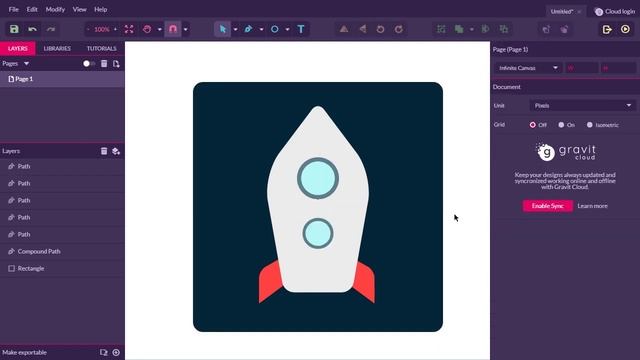This screenshot has height=360, width=640.
Task: Open the Pen tool dropdown arrow
Action: 262,29
